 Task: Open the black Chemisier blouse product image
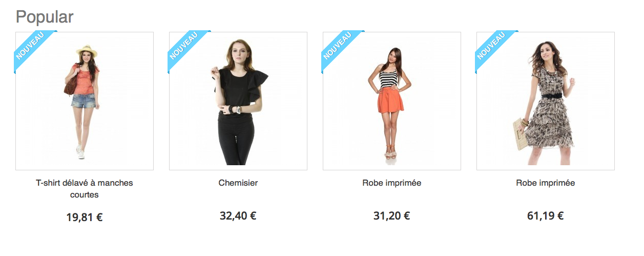click(x=238, y=101)
